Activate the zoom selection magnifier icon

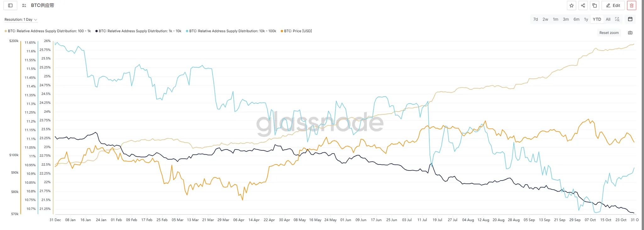(x=617, y=19)
